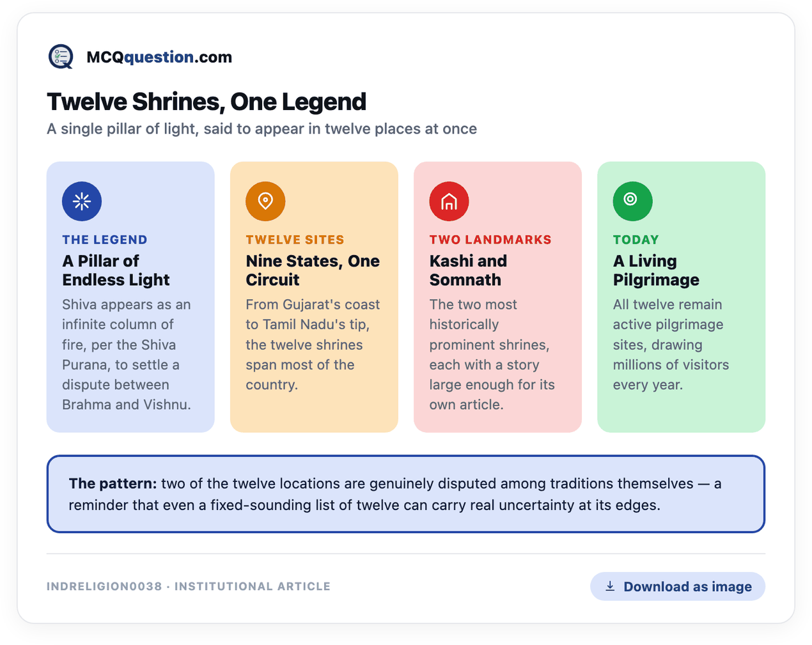Click the subtitle about pillar of light
Image resolution: width=812 pixels, height=645 pixels.
262,128
